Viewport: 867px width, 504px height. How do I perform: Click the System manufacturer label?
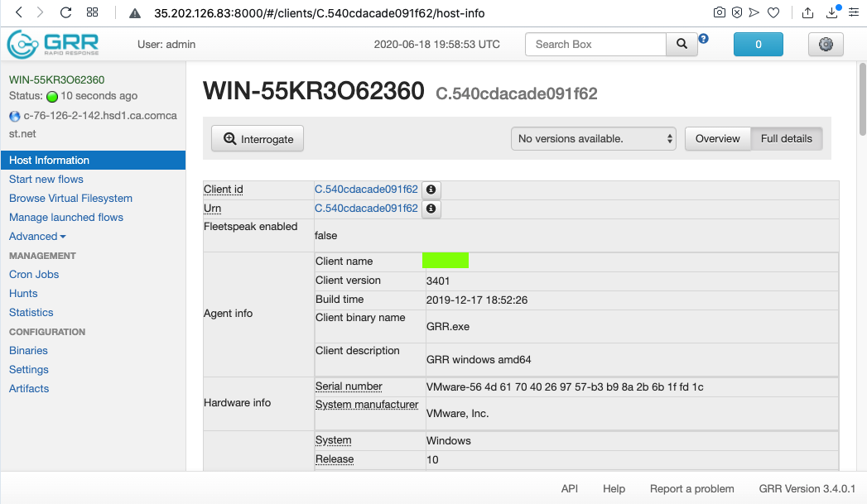[367, 405]
